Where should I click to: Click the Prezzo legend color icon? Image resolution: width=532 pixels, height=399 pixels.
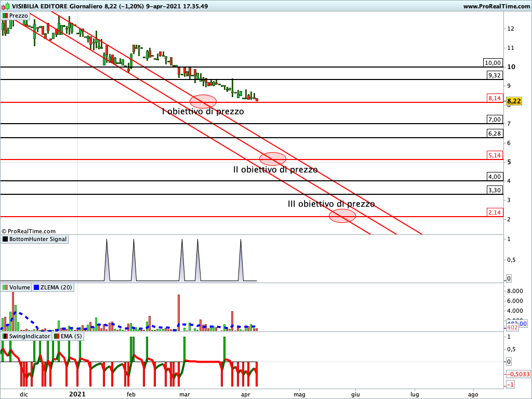5,16
